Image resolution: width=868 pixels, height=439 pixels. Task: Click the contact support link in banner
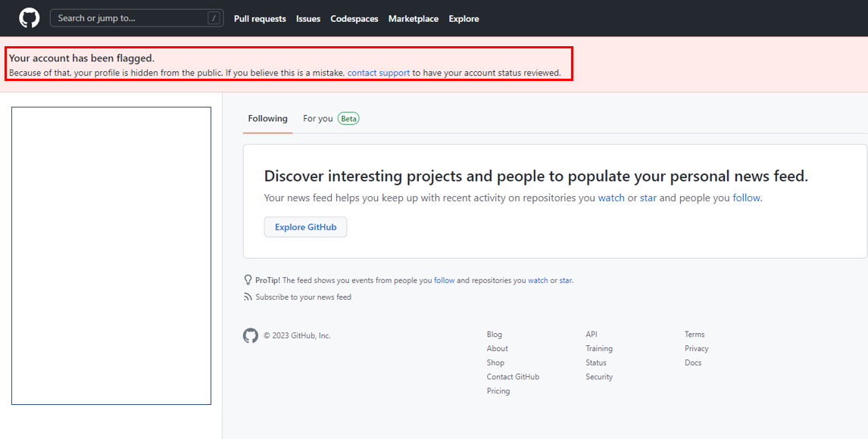[378, 73]
